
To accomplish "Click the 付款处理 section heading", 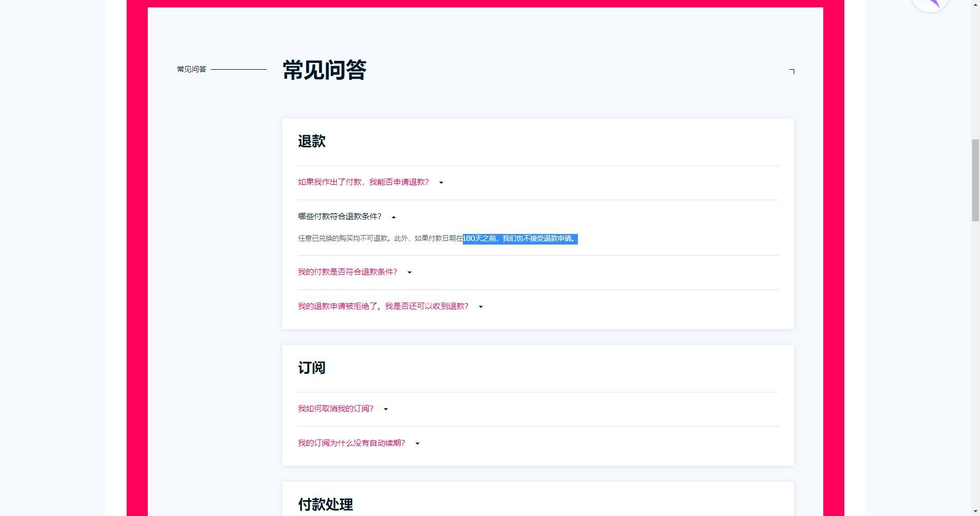I will (326, 504).
